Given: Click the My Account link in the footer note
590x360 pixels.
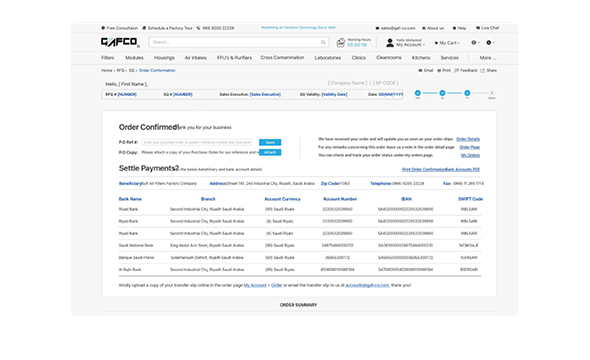Looking at the screenshot, I should (x=255, y=285).
